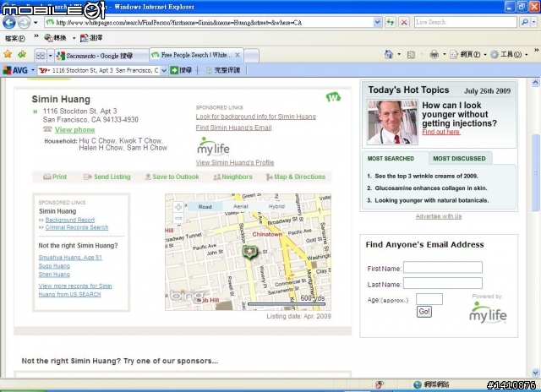
Task: Open the RSS feeds icon
Action: pyautogui.click(x=411, y=54)
